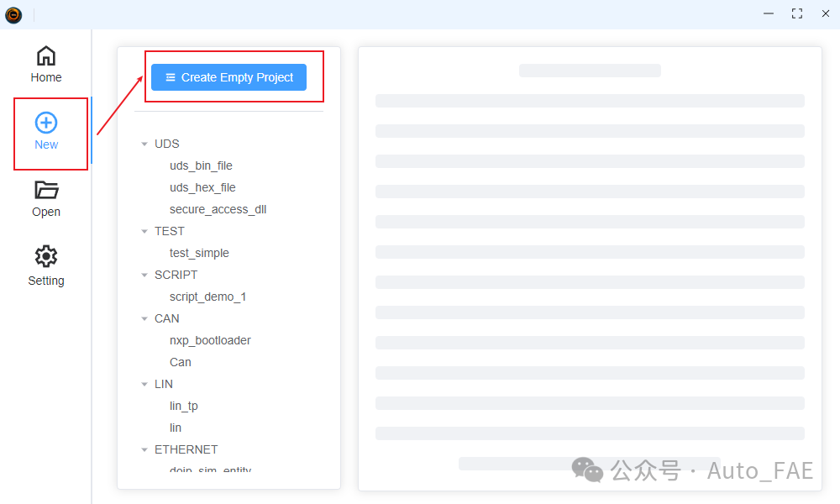840x504 pixels.
Task: Select the script_demo_1 example
Action: click(x=207, y=297)
